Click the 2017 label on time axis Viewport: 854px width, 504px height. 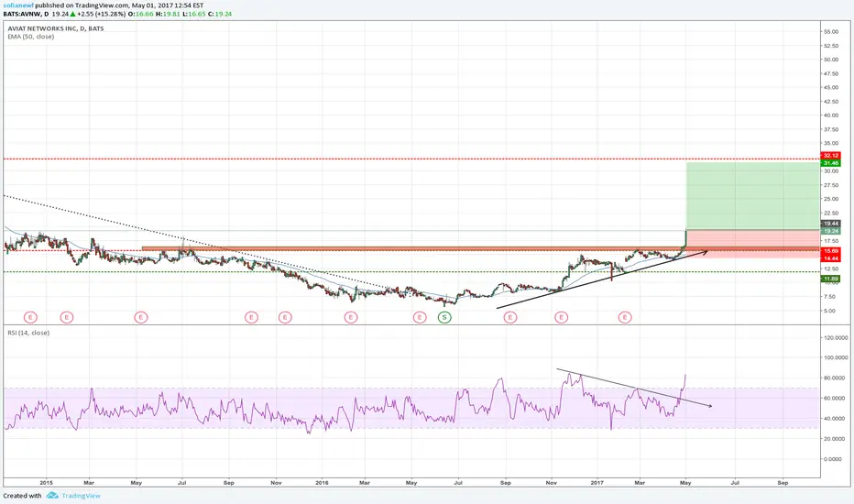pos(597,483)
